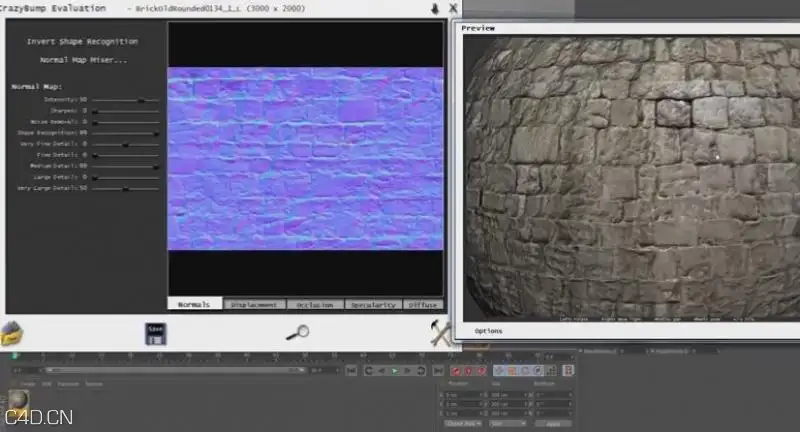Image resolution: width=800 pixels, height=432 pixels.
Task: Click the brick material sphere thumbnail
Action: 18,399
